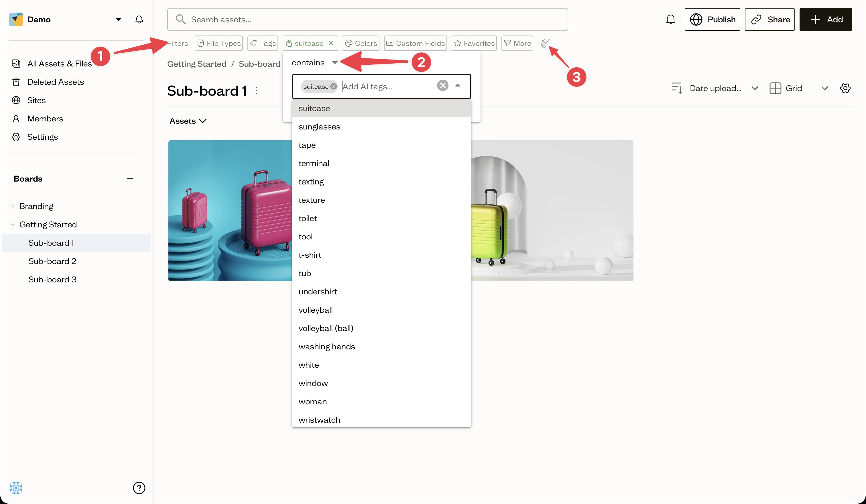Open the Grid view dropdown
The width and height of the screenshot is (866, 504).
(799, 88)
